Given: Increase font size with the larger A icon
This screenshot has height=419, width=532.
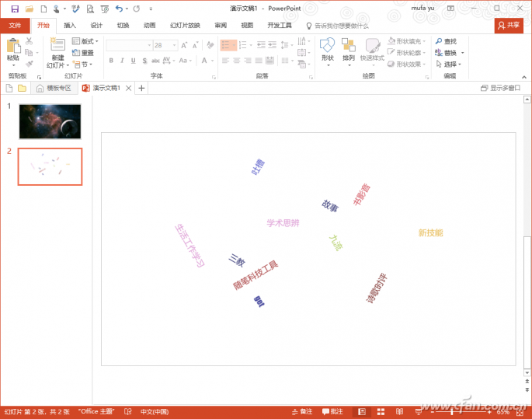Looking at the screenshot, I should (x=184, y=45).
